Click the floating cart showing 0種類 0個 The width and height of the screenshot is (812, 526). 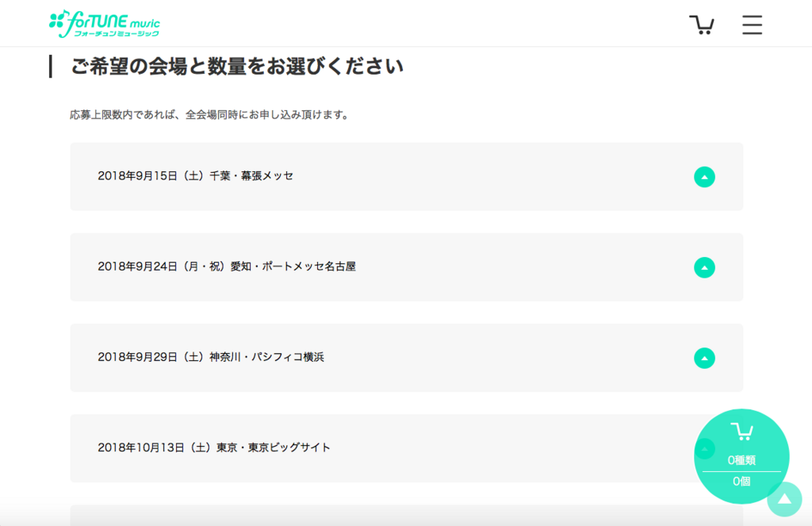tap(741, 456)
